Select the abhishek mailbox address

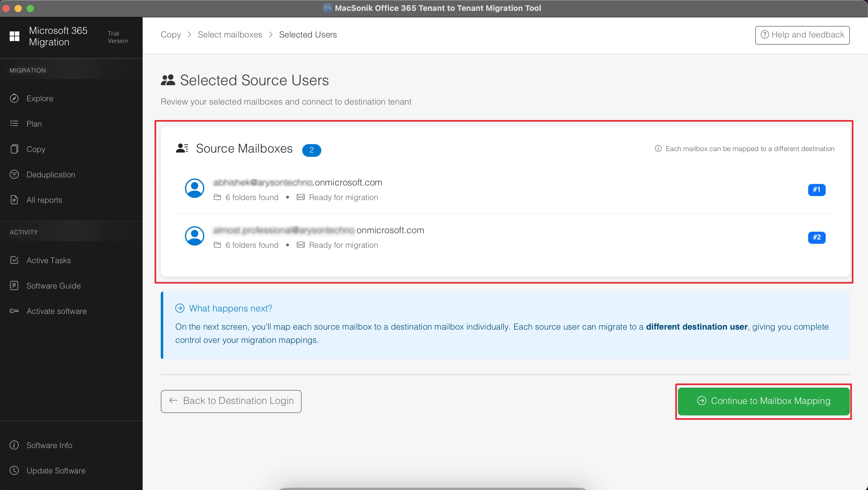tap(297, 182)
